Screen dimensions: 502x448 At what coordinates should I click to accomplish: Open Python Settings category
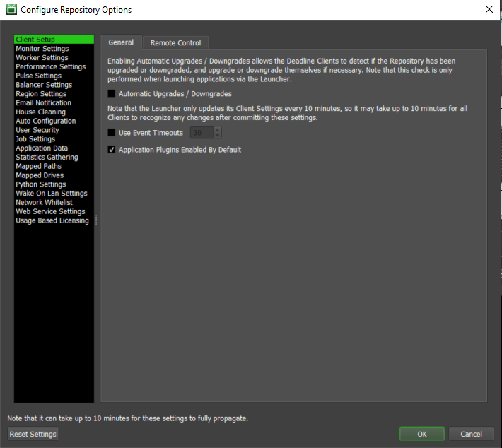coord(54,184)
